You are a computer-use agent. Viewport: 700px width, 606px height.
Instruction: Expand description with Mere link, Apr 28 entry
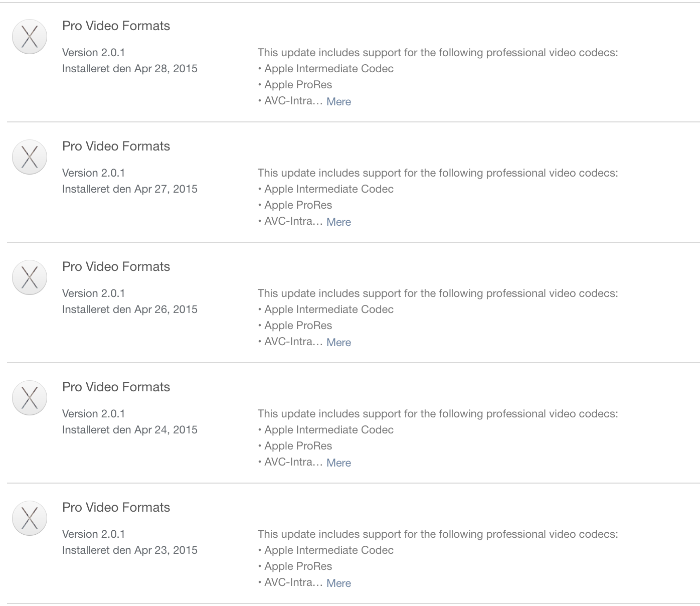coord(338,101)
